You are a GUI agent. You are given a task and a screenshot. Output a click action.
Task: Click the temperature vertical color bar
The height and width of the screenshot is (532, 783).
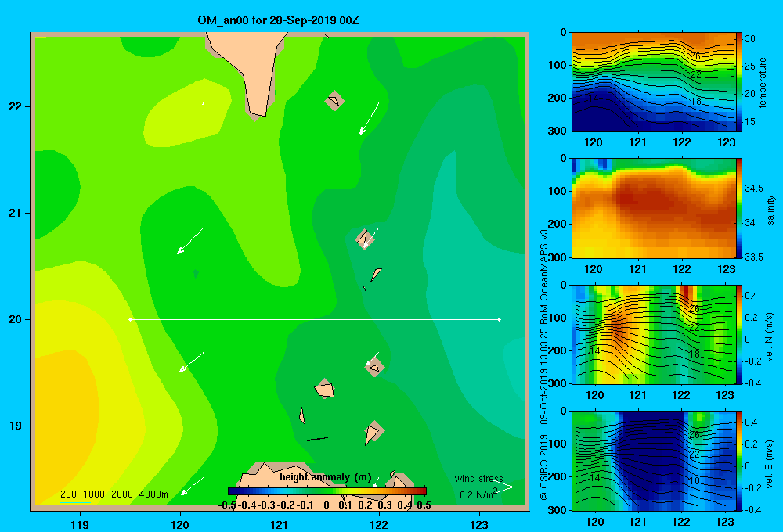click(739, 82)
